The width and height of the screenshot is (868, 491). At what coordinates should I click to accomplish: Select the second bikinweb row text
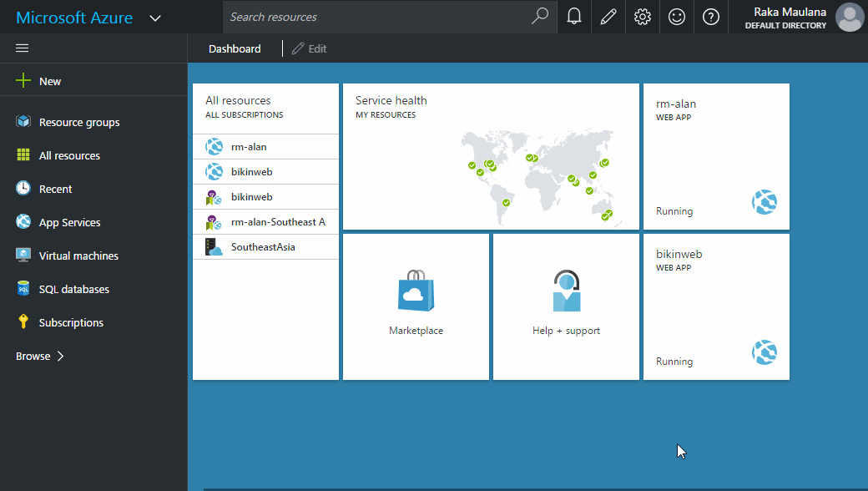pos(252,196)
